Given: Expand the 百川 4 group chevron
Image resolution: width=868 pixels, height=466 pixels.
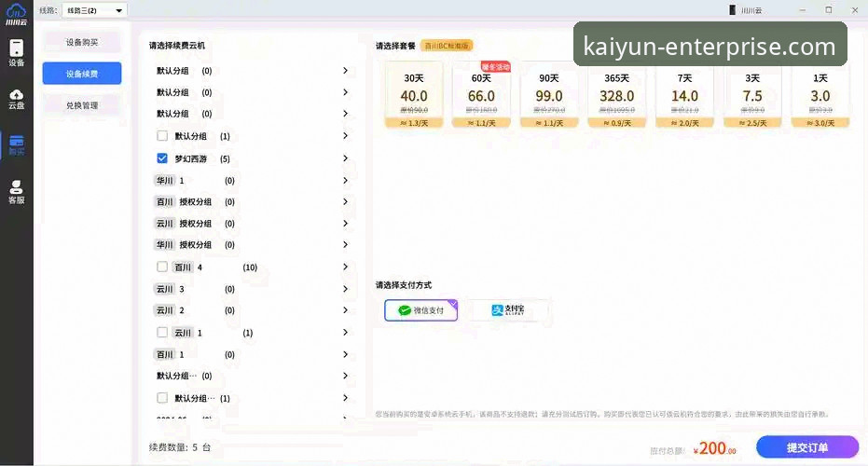Looking at the screenshot, I should 345,267.
